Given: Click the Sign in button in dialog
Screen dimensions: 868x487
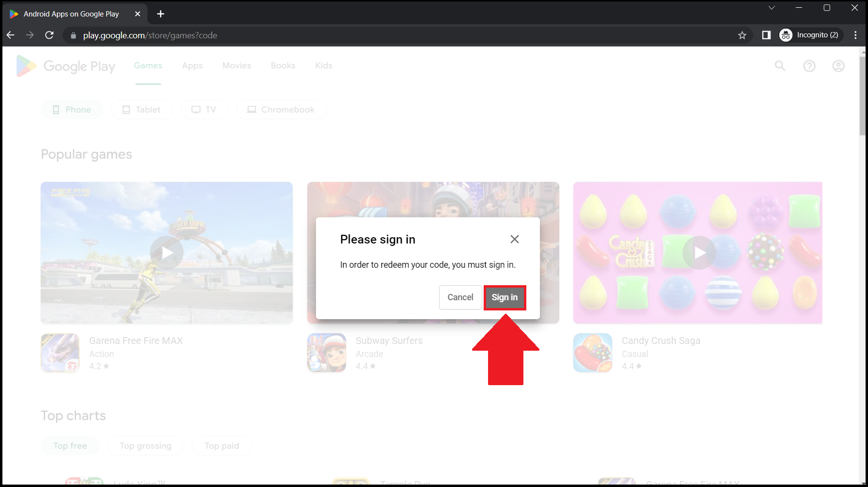Looking at the screenshot, I should point(505,297).
